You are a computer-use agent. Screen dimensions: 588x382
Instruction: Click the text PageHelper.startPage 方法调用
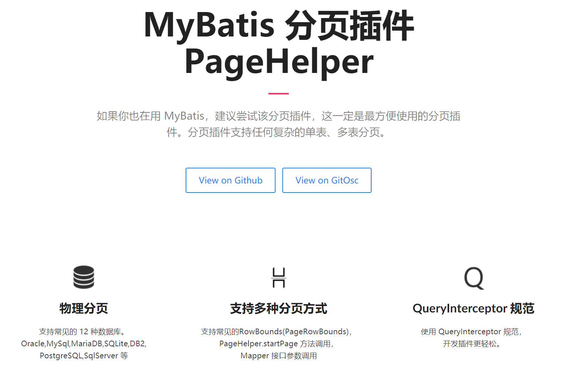coord(276,344)
